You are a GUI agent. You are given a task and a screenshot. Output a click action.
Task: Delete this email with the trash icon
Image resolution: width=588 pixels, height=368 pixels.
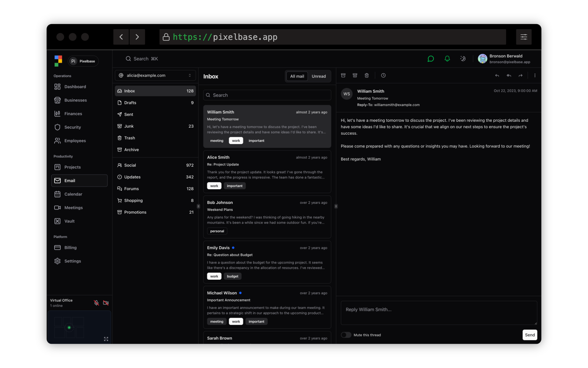tap(367, 75)
